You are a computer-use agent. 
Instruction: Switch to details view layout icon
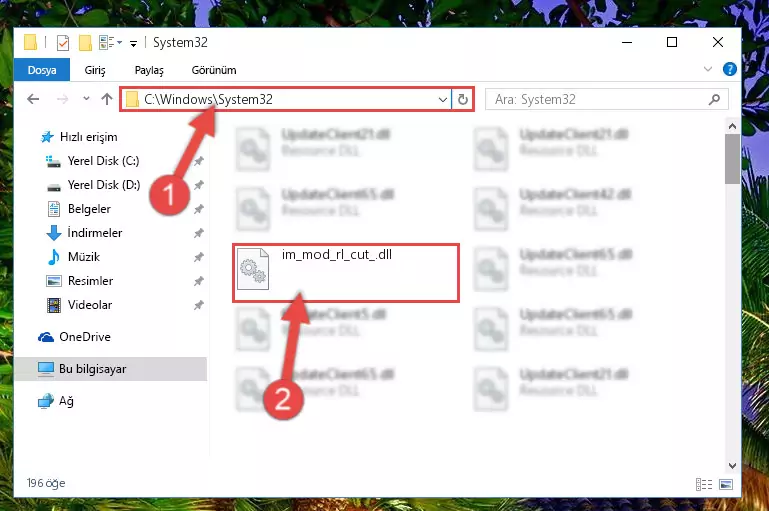coord(704,485)
